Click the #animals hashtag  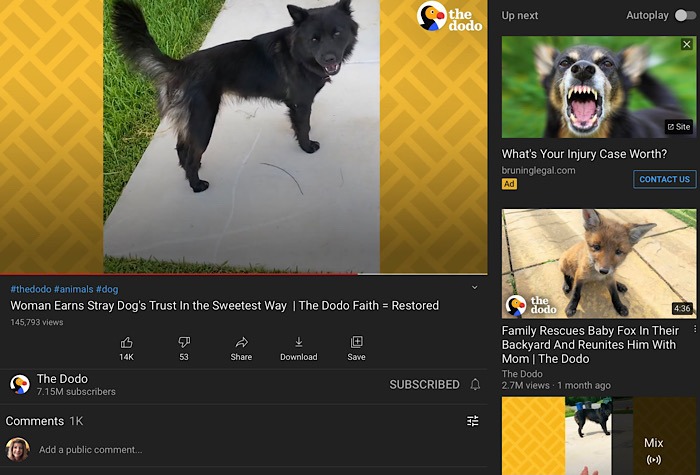75,289
